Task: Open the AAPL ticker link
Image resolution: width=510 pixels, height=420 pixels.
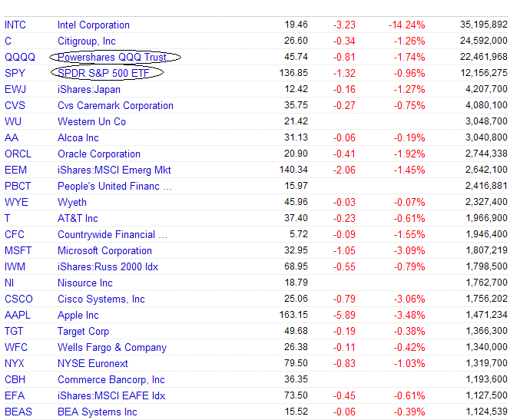Action: (x=18, y=316)
